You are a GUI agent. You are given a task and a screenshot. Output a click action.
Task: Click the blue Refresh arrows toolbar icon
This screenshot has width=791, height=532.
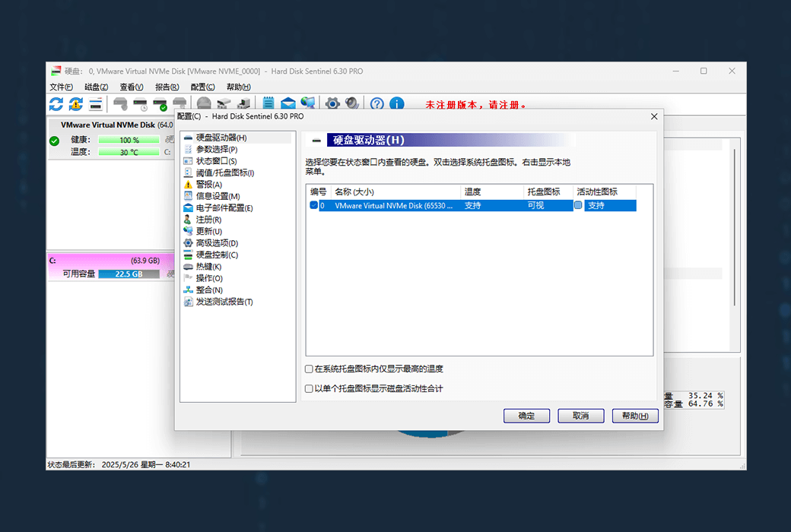[x=56, y=104]
